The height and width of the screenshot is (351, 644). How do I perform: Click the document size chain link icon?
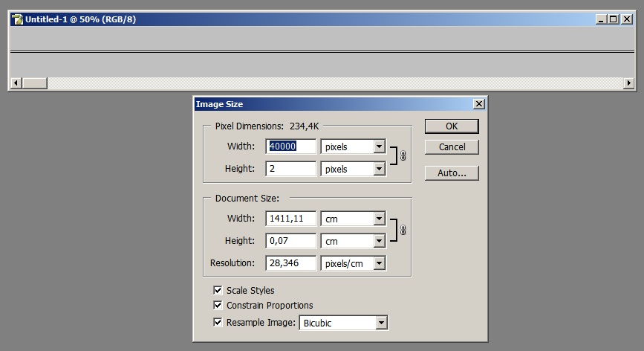(403, 230)
